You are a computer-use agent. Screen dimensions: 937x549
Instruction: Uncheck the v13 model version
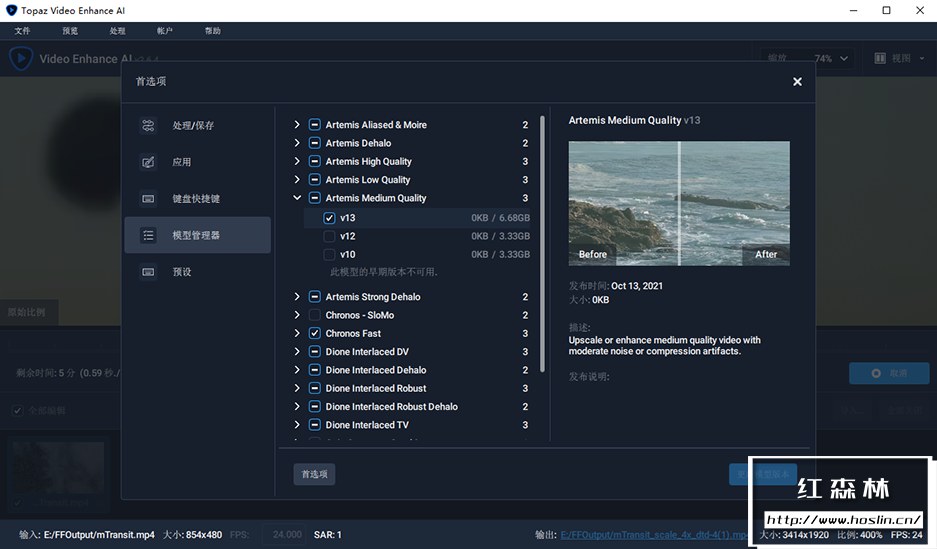(329, 218)
